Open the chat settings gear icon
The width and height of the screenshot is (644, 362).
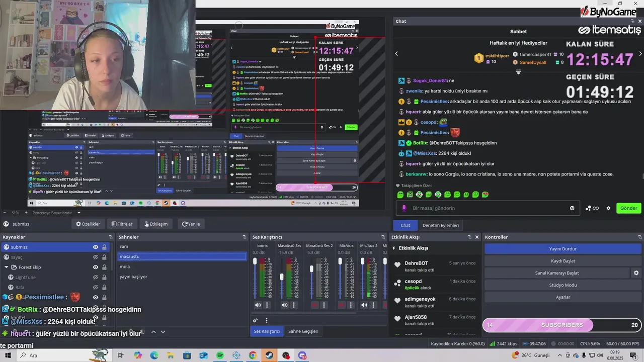point(608,208)
